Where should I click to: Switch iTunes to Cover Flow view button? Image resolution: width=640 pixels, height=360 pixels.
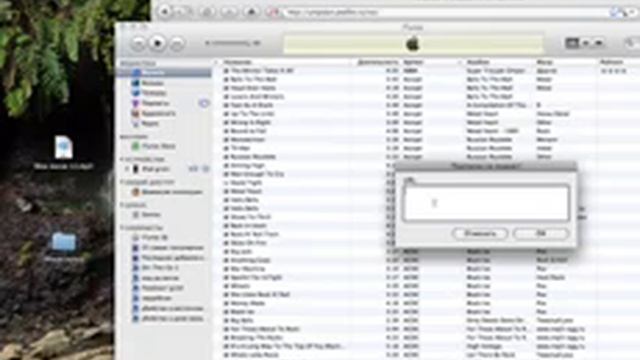click(599, 43)
